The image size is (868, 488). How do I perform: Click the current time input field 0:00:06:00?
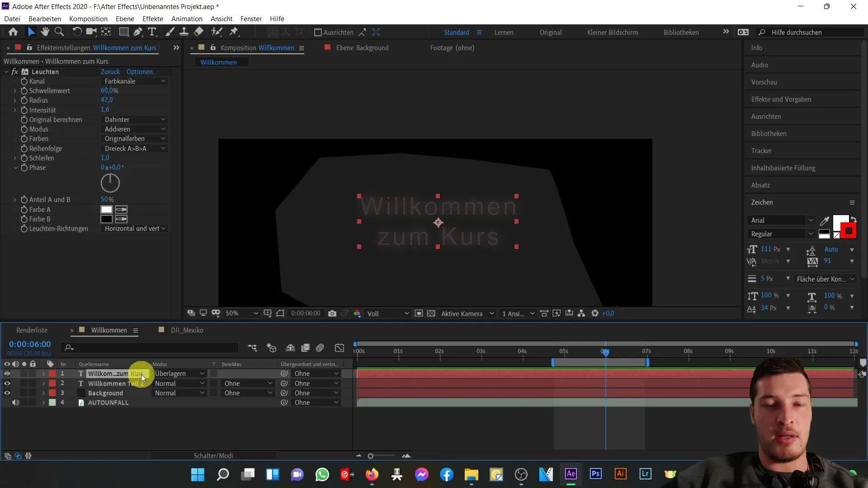(30, 344)
